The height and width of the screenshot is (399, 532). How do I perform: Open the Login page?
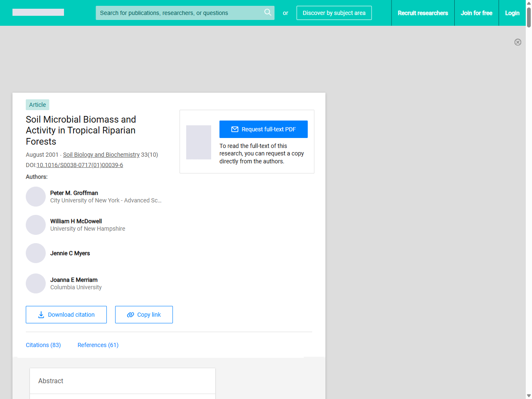(x=512, y=13)
